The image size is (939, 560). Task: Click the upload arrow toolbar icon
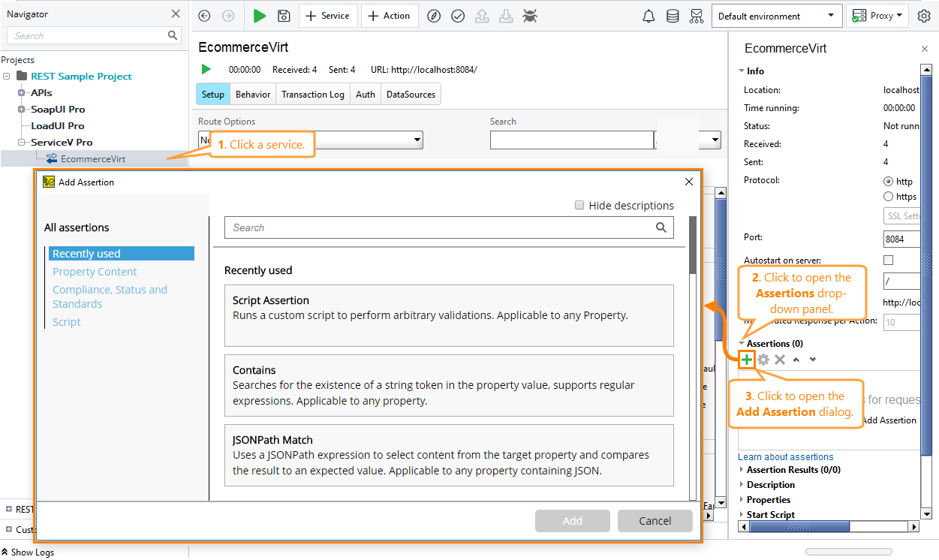[482, 16]
